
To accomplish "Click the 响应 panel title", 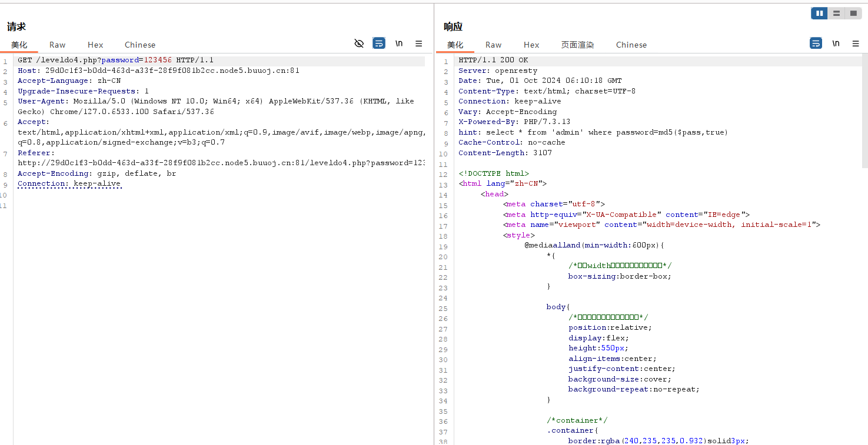I will click(453, 26).
